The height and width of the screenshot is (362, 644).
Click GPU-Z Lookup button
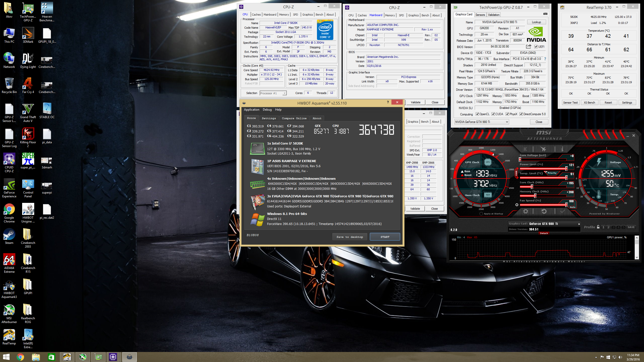pyautogui.click(x=536, y=22)
